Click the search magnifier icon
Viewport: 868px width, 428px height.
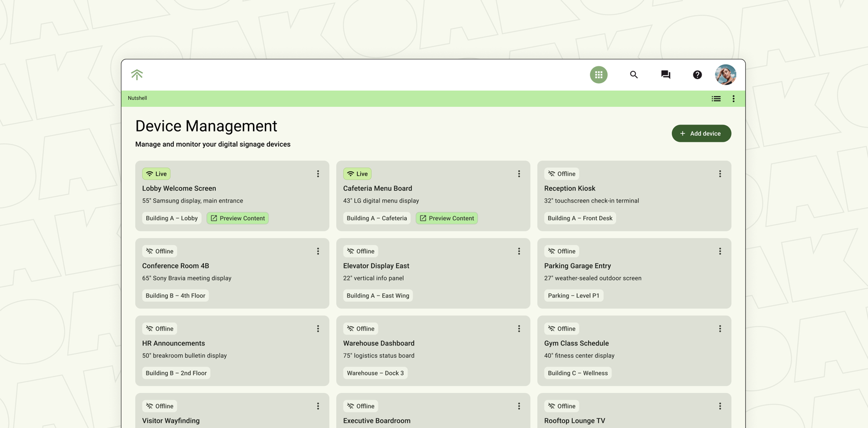634,75
